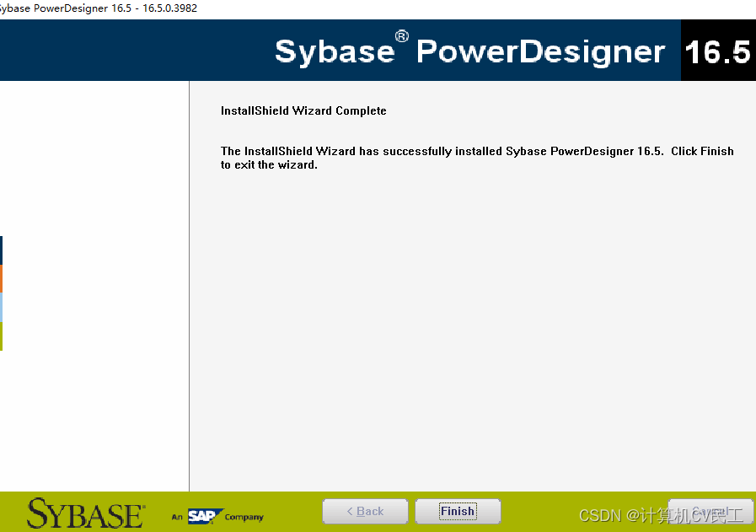Viewport: 756px width, 532px height.
Task: Click the 16.5 version badge in the banner
Action: click(718, 50)
